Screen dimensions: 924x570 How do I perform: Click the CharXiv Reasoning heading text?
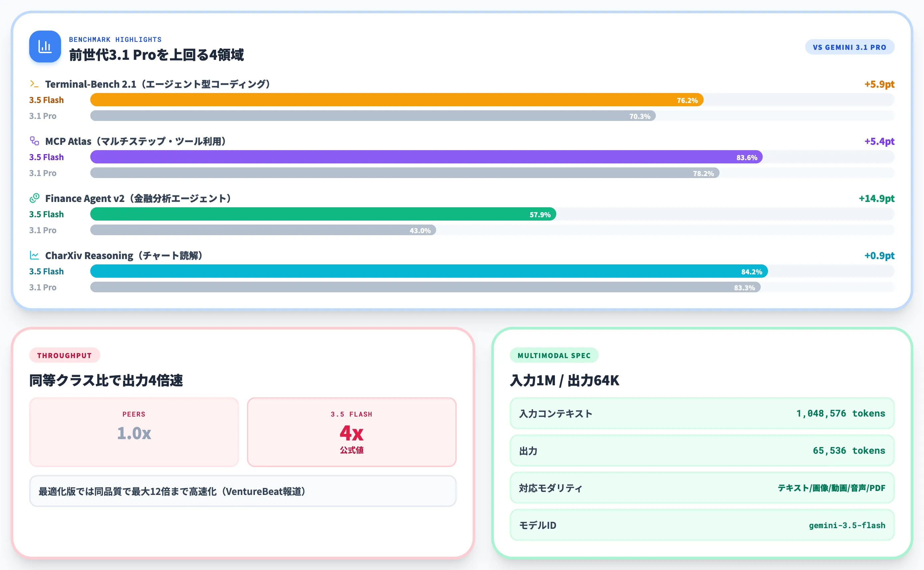124,255
